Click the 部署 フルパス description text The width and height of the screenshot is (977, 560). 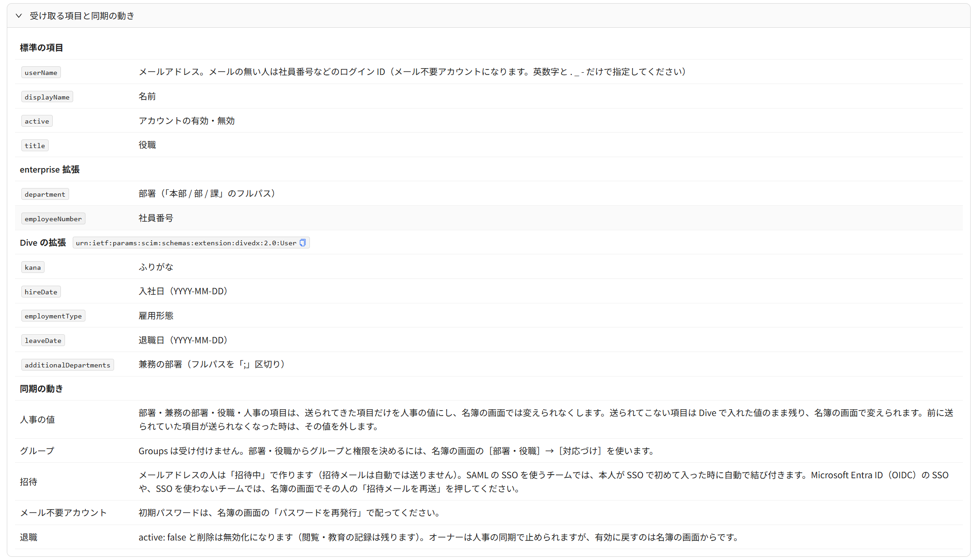(207, 193)
